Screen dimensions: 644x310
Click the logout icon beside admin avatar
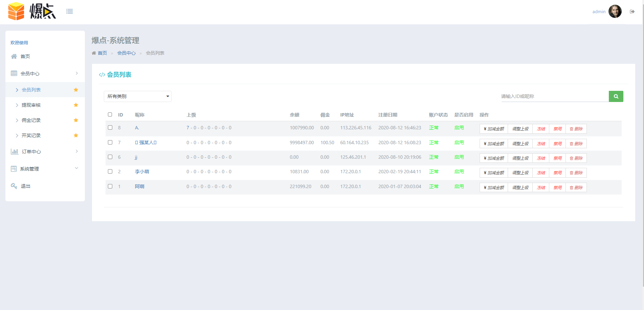pos(632,11)
